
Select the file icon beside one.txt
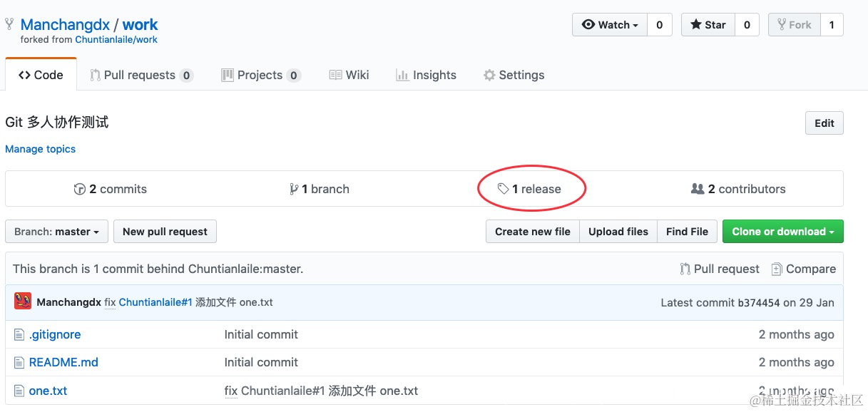pos(19,391)
